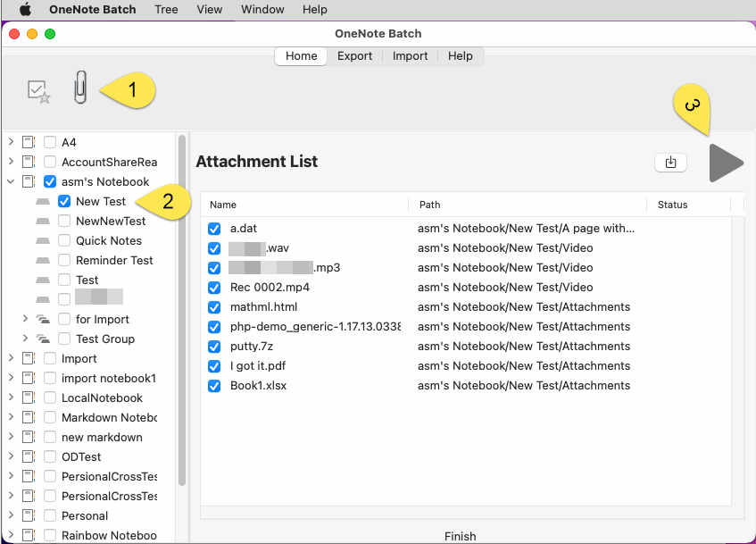
Task: Click the notebook tree vertical scrollbar
Action: [x=182, y=310]
